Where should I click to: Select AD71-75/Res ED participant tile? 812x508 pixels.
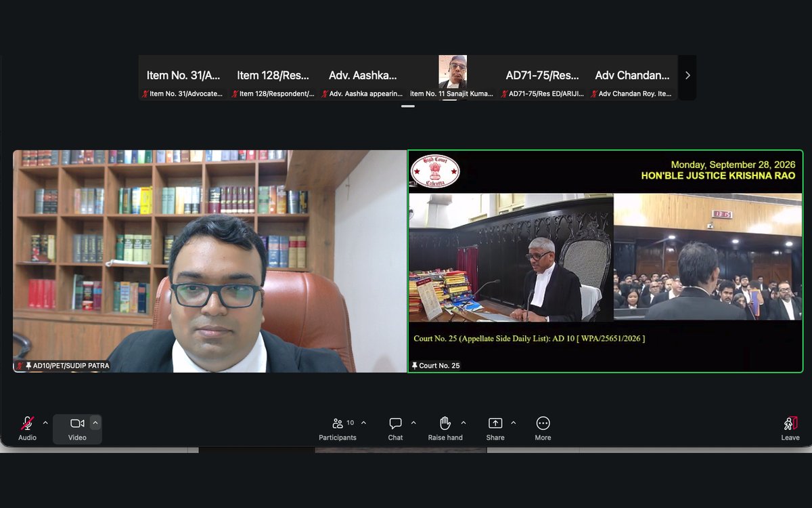point(543,78)
